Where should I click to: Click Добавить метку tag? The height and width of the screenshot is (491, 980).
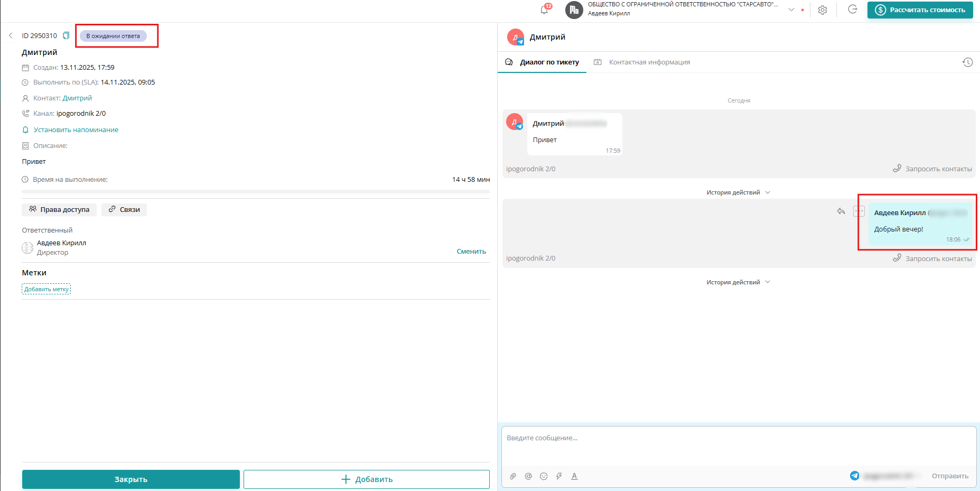[x=46, y=289]
